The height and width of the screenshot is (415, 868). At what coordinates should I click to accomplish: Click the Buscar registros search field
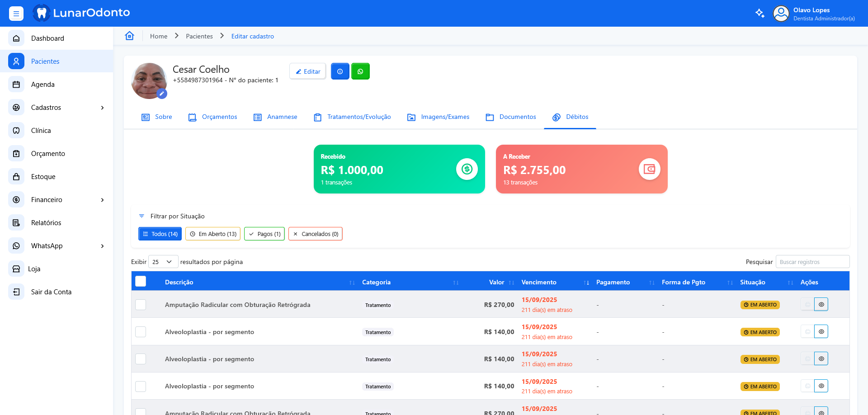[812, 262]
